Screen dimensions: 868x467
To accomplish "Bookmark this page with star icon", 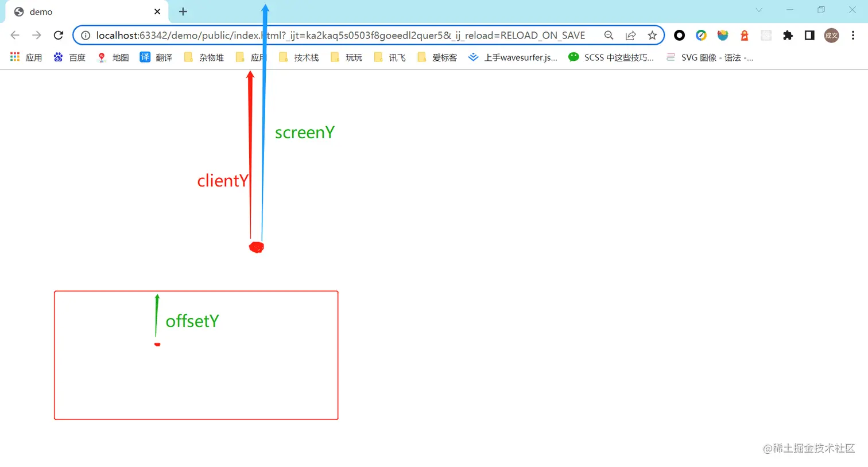I will [x=652, y=36].
